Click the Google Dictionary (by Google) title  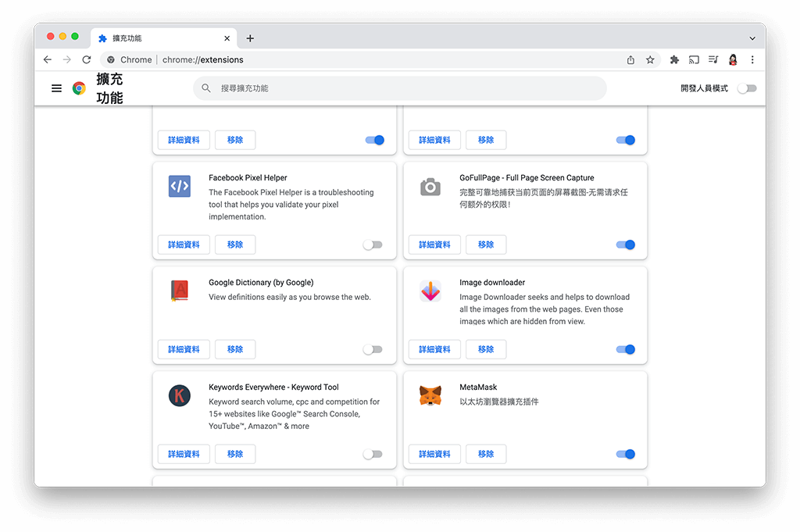point(261,282)
